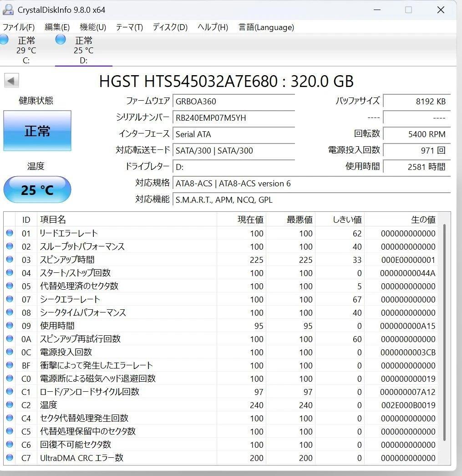Click the CrystalDiskInfo app icon in title bar
The height and width of the screenshot is (476, 462).
point(8,10)
